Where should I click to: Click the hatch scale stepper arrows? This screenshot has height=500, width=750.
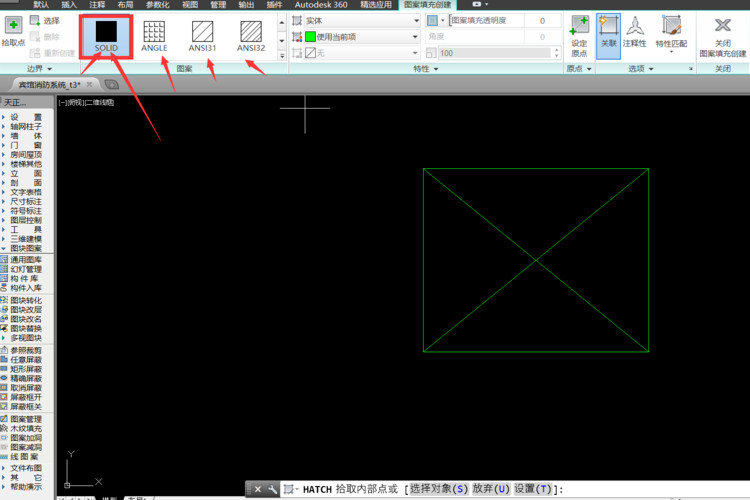(556, 53)
